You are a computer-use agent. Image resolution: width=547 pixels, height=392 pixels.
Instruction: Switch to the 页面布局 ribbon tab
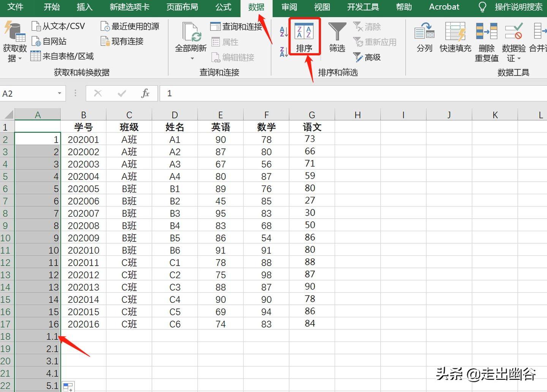click(182, 7)
